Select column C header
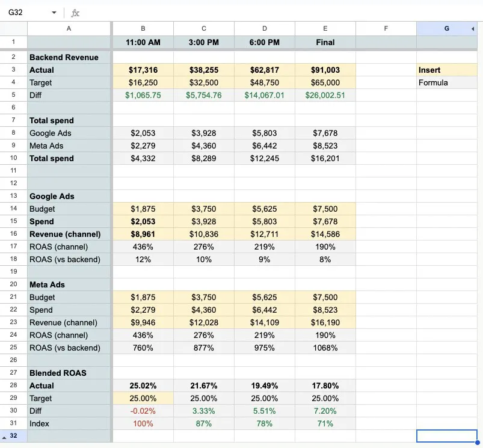Screen dimensions: 483x448 click(x=204, y=29)
